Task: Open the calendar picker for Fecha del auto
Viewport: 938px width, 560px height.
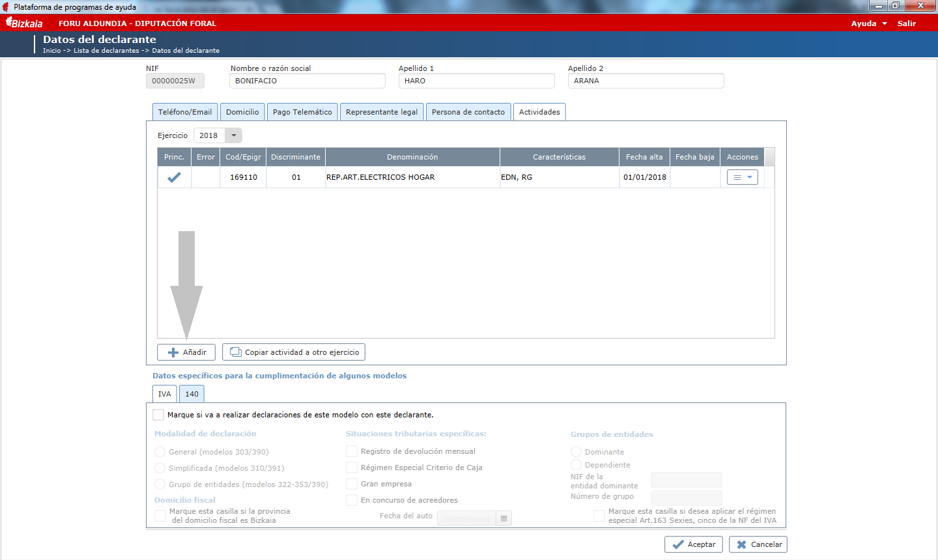Action: coord(504,518)
